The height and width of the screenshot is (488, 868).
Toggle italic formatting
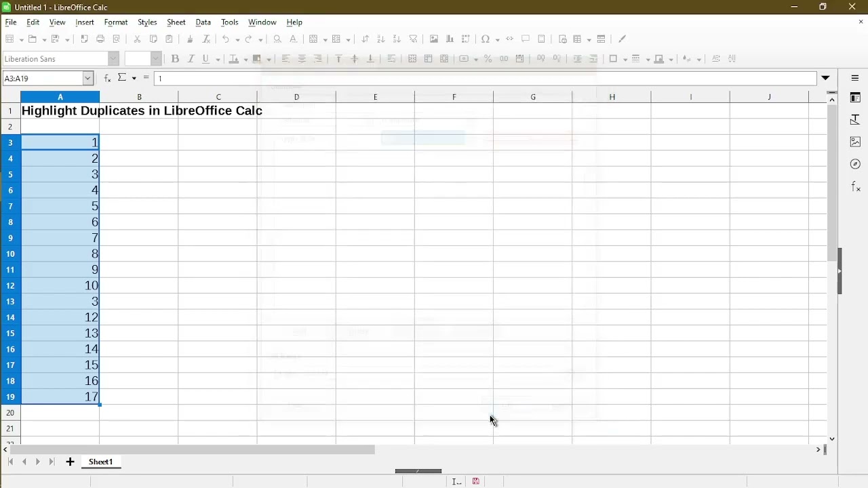(191, 59)
